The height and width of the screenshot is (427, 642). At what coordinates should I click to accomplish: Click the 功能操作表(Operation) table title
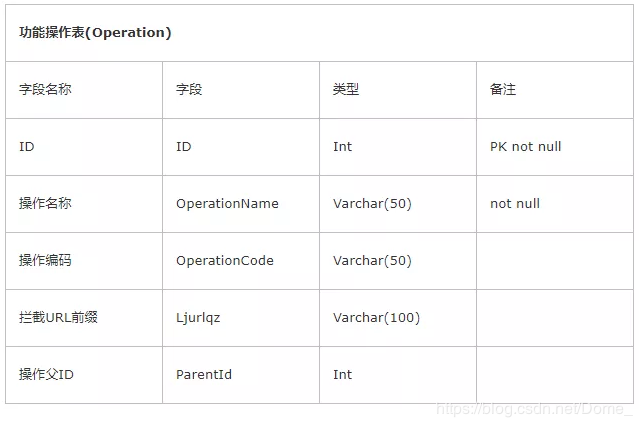click(x=95, y=33)
